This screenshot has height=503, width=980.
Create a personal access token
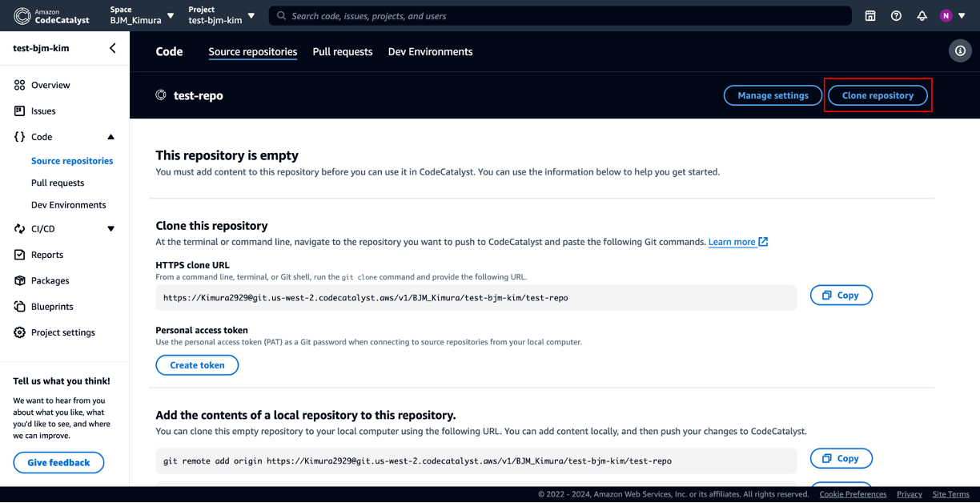[197, 364]
